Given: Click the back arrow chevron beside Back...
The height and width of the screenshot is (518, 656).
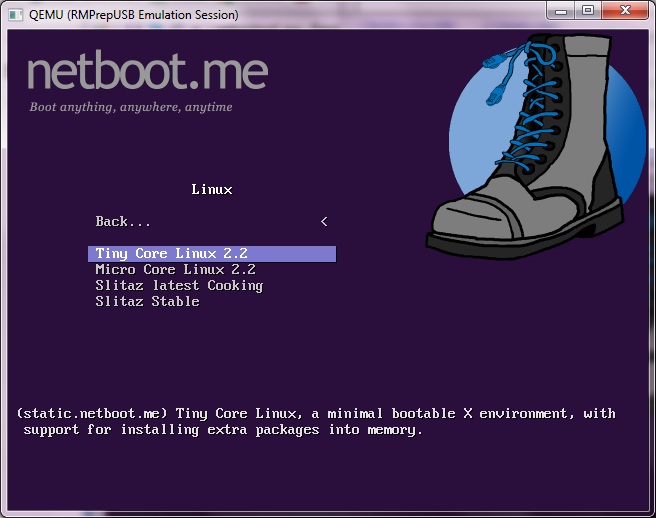Looking at the screenshot, I should coord(324,222).
